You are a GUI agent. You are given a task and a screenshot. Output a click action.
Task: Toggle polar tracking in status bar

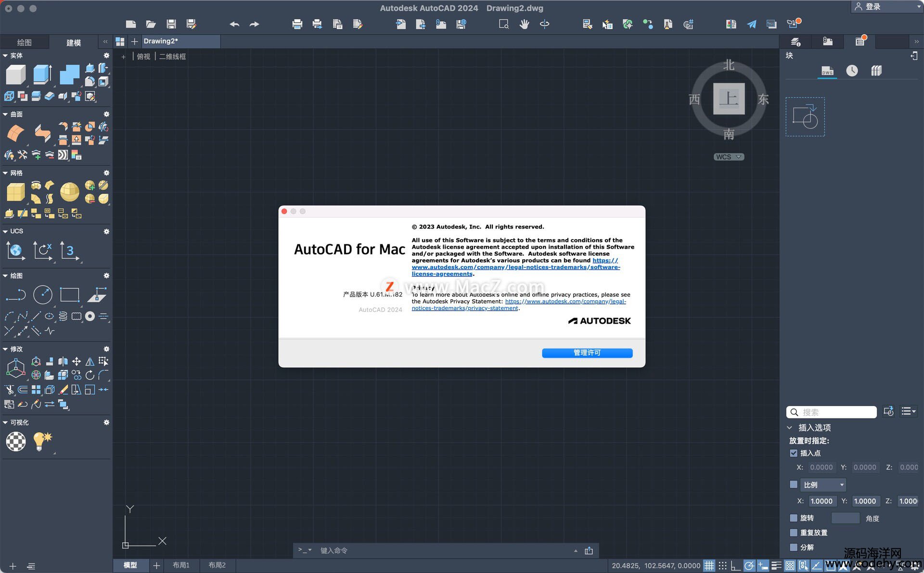point(749,566)
